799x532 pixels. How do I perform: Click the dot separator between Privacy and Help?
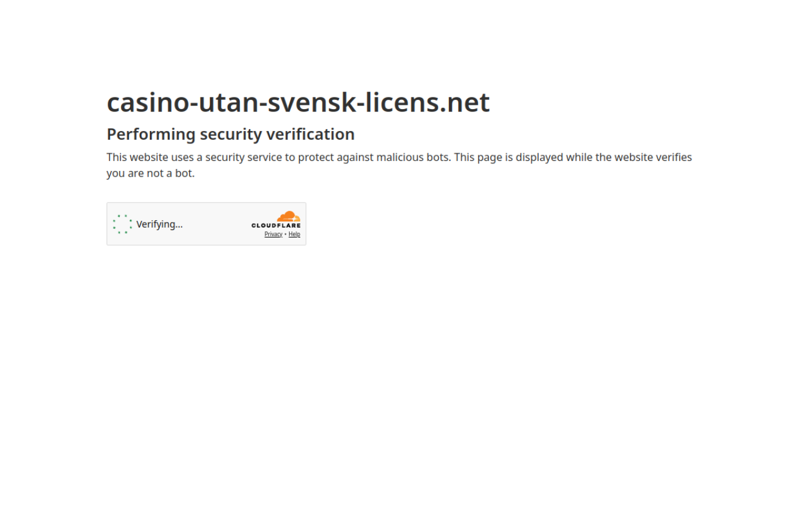[285, 235]
